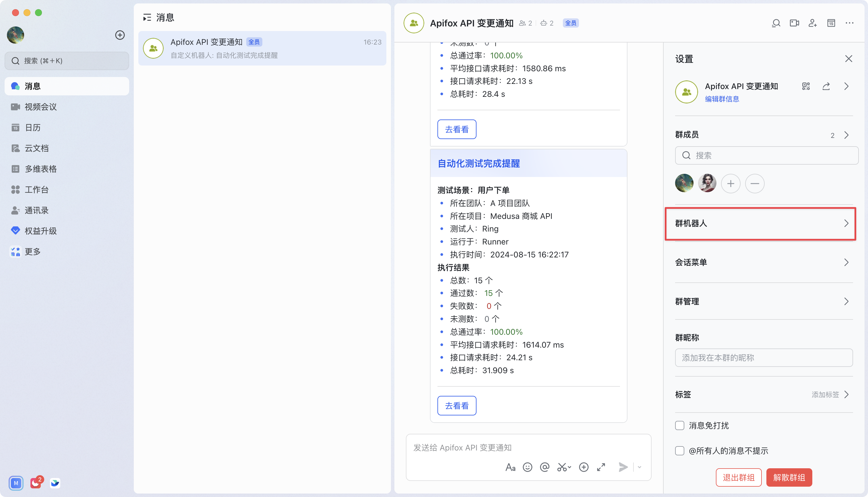The width and height of the screenshot is (868, 497).
Task: Open the send options dropdown arrow
Action: click(640, 467)
